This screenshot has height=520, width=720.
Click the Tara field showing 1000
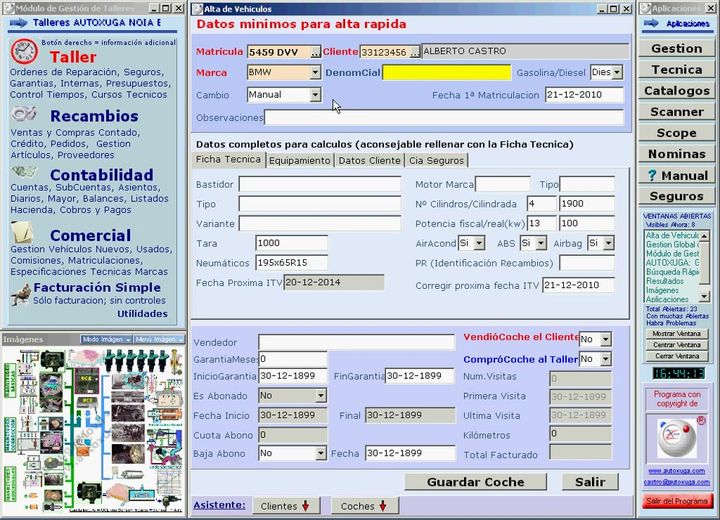click(x=291, y=243)
